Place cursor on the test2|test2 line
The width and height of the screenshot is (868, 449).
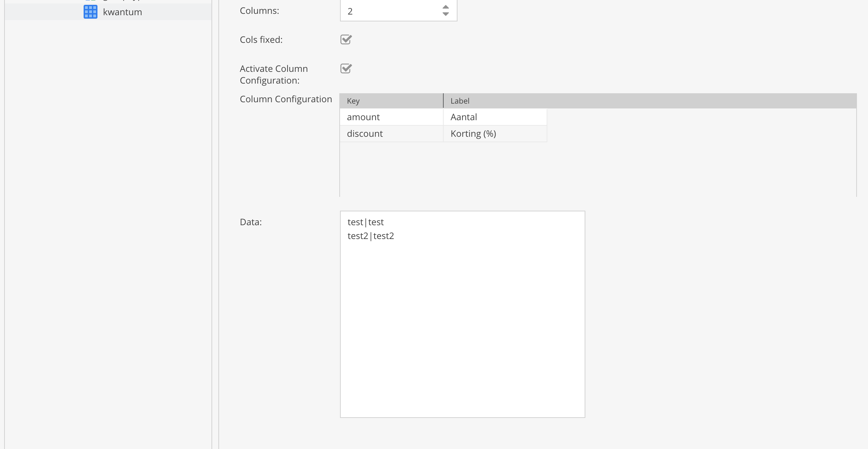click(x=371, y=236)
